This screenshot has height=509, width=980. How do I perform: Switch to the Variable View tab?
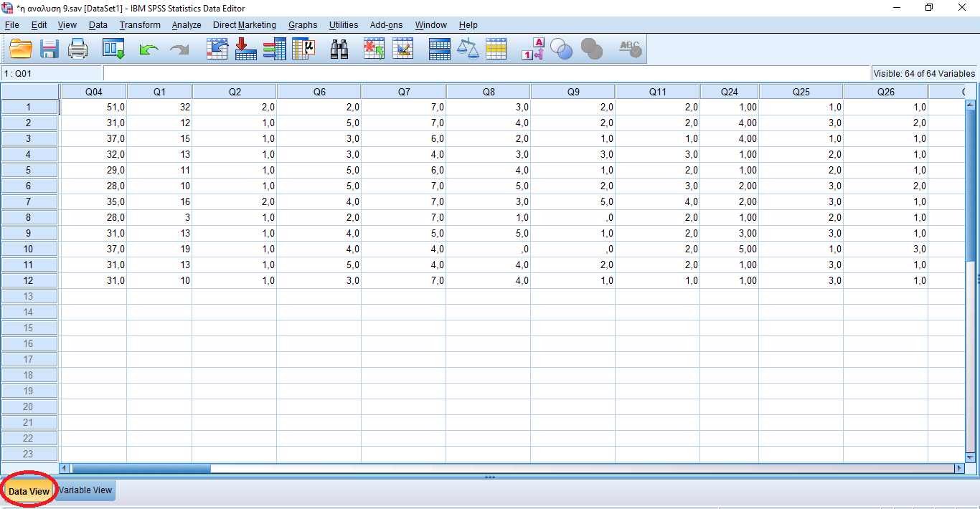pos(85,490)
